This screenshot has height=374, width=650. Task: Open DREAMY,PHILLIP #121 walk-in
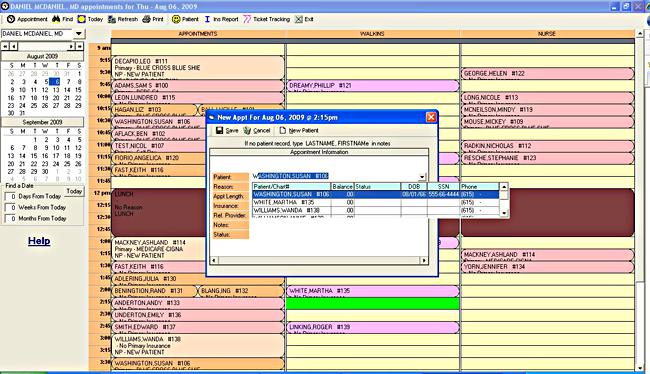(373, 86)
